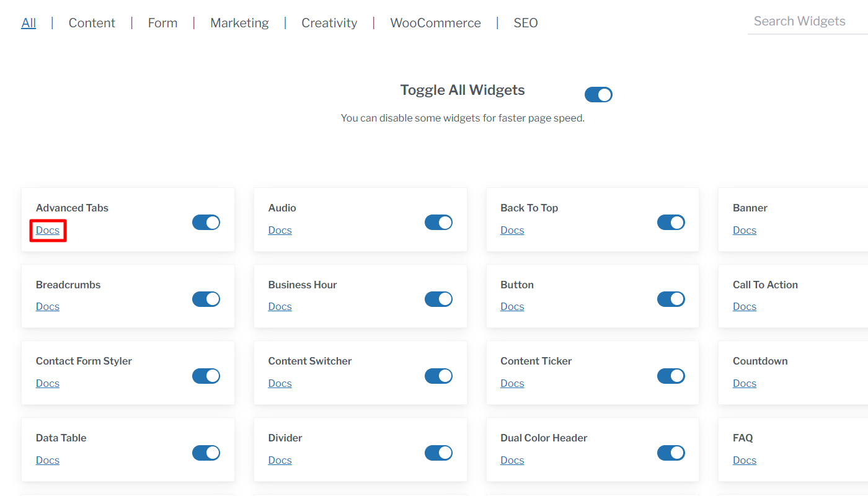Open Docs for the Divider widget
Image resolution: width=868 pixels, height=496 pixels.
(280, 460)
